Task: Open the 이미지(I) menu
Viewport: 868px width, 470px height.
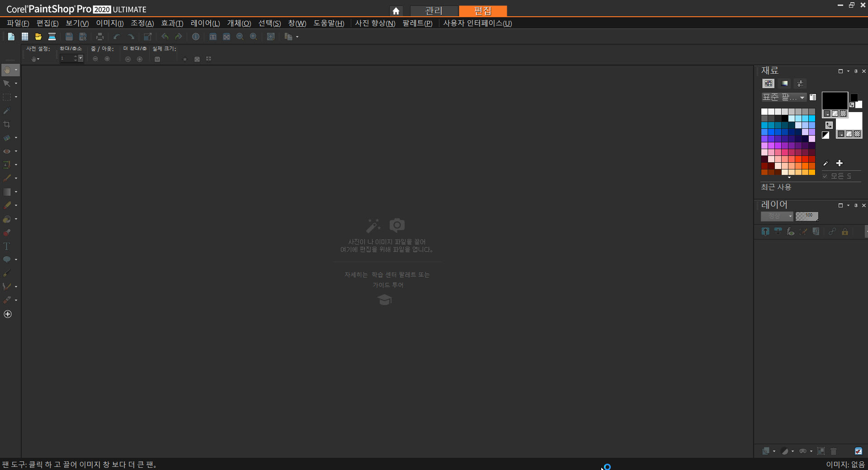Action: point(110,23)
